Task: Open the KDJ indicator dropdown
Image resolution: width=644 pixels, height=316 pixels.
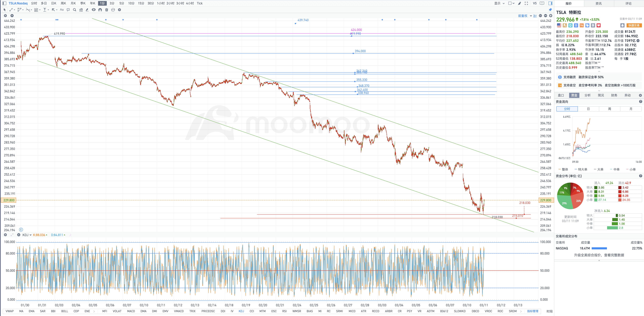Action: pos(27,235)
